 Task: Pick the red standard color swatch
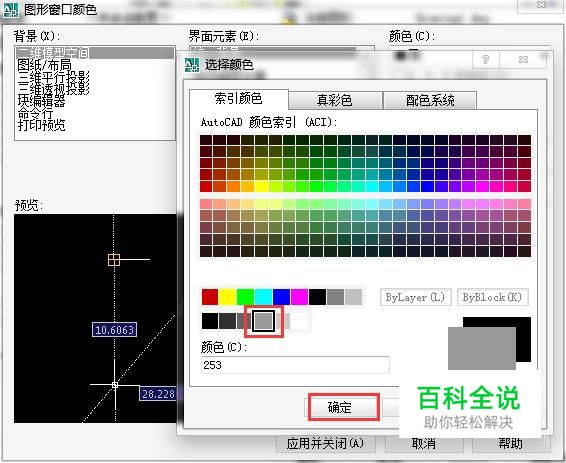210,297
